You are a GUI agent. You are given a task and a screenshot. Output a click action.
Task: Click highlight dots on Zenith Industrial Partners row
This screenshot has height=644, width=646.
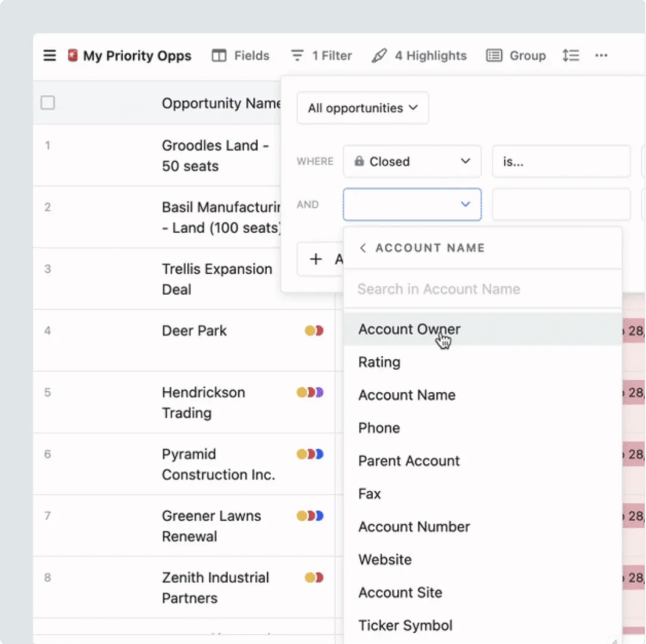pos(314,578)
